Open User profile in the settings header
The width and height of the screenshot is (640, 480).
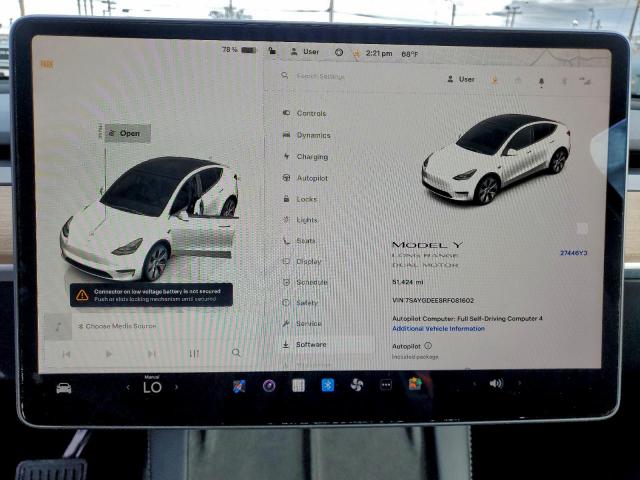pyautogui.click(x=461, y=79)
